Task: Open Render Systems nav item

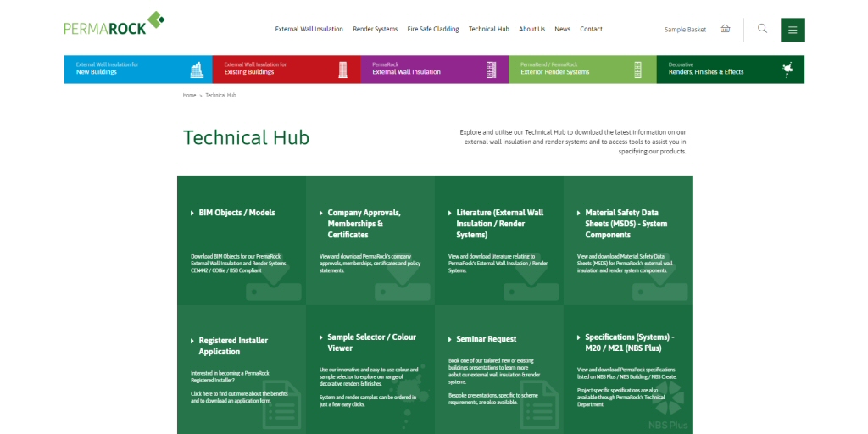Action: click(x=376, y=29)
